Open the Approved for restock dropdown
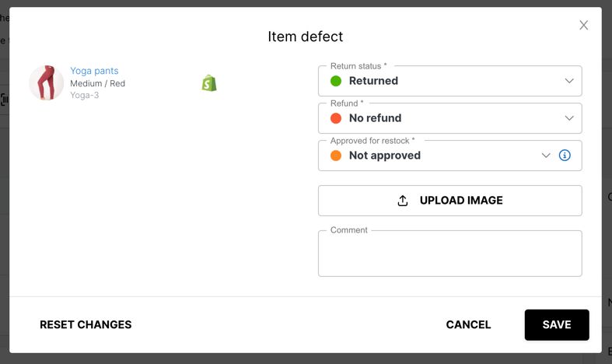 [435, 156]
